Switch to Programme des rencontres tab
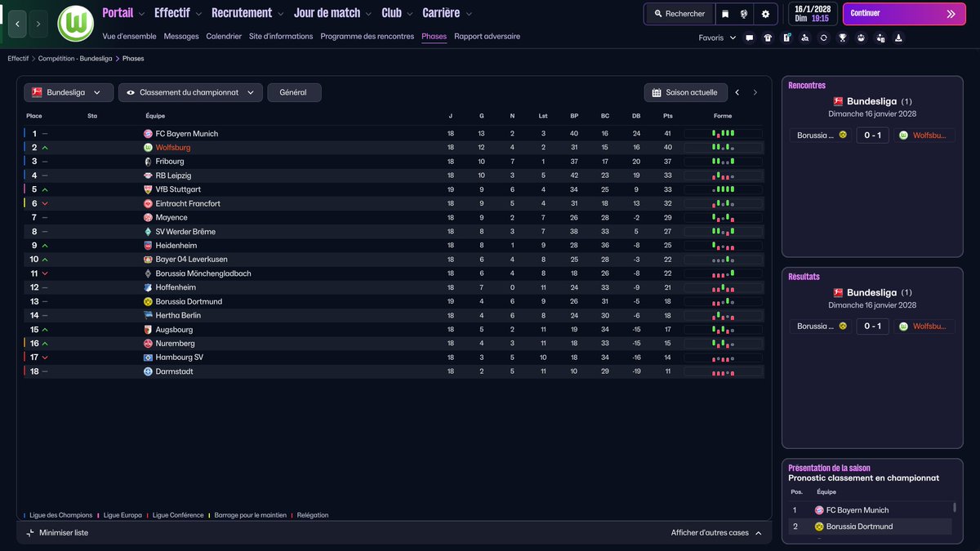 point(367,37)
